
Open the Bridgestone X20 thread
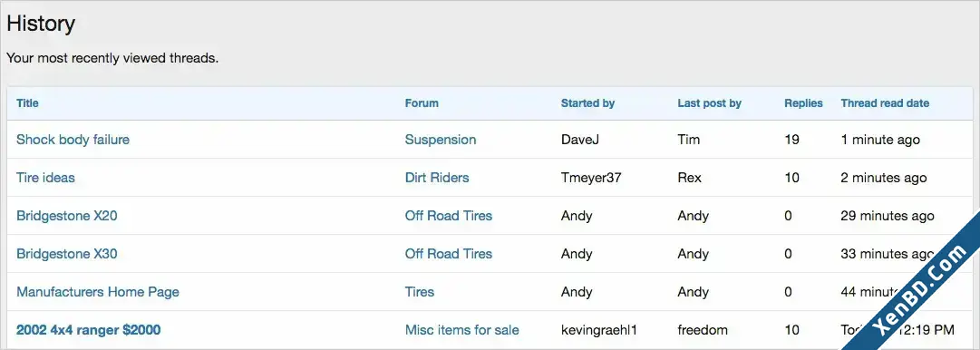(x=67, y=216)
